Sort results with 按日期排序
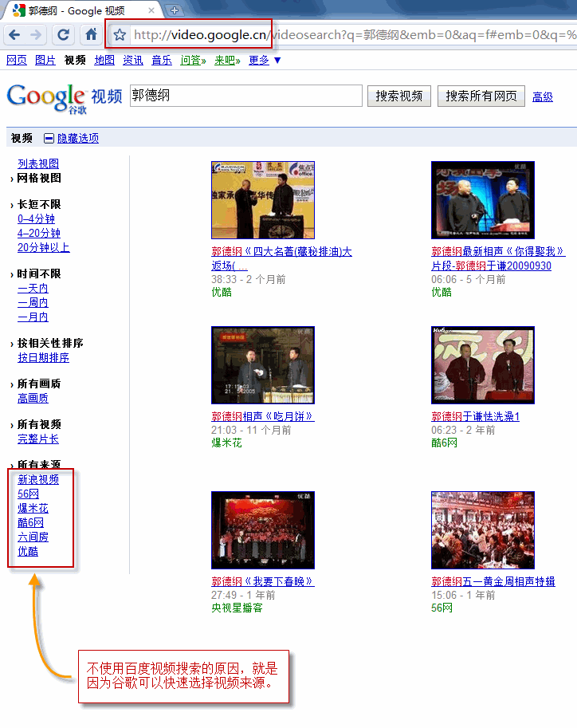Screen dimensions: 577x728 point(43,357)
